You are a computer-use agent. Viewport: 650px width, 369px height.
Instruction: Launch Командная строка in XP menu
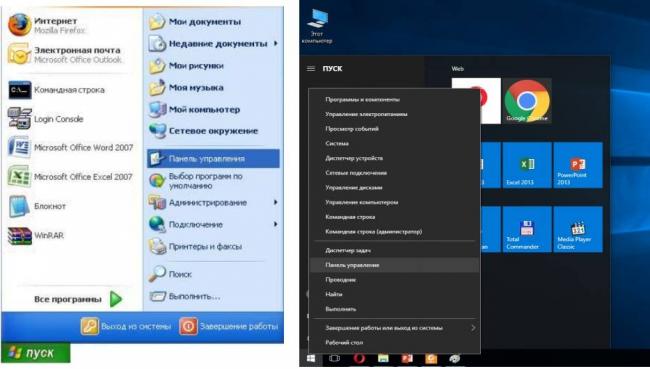pyautogui.click(x=56, y=90)
